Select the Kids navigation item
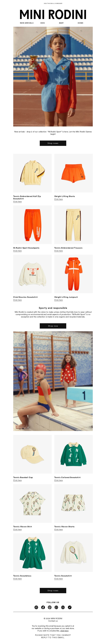The image size is (106, 644). 43,23
